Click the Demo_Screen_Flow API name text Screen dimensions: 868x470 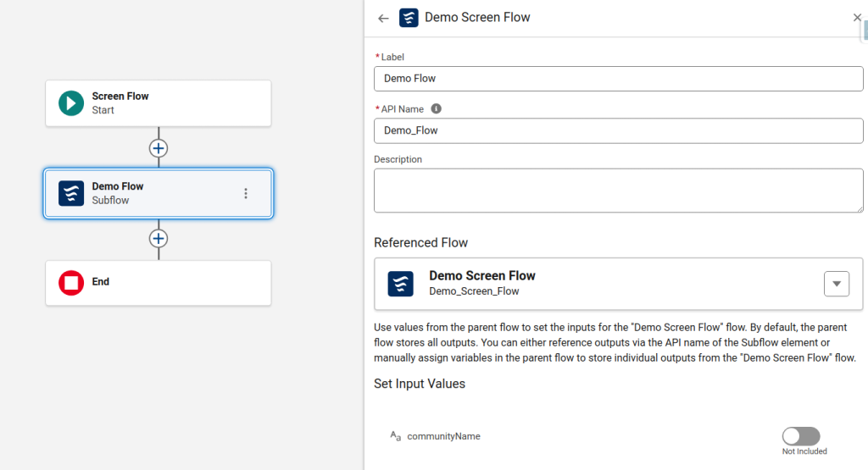click(474, 291)
